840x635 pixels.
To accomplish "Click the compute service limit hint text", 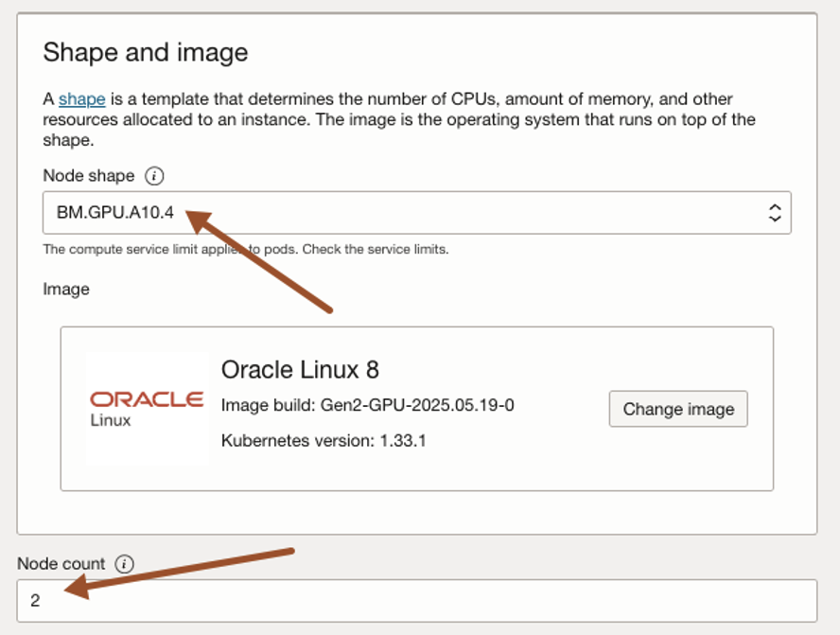I will pyautogui.click(x=245, y=250).
